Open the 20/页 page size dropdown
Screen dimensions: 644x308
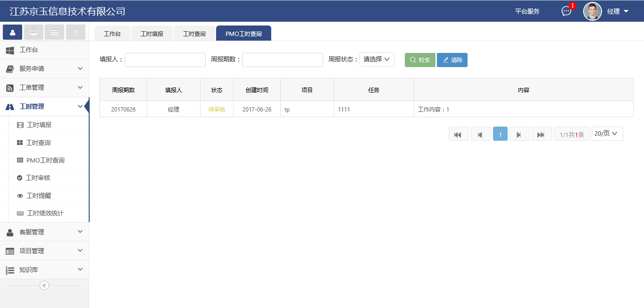point(607,134)
